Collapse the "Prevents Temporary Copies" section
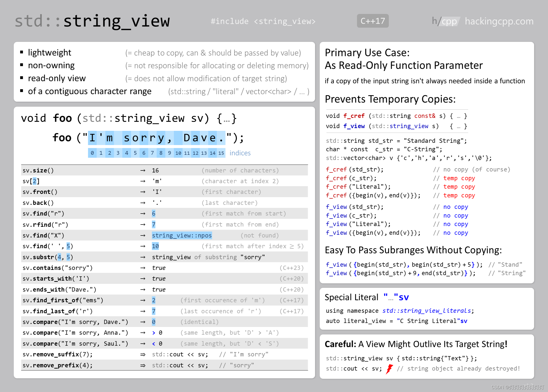Image resolution: width=548 pixels, height=392 pixels. (x=390, y=99)
